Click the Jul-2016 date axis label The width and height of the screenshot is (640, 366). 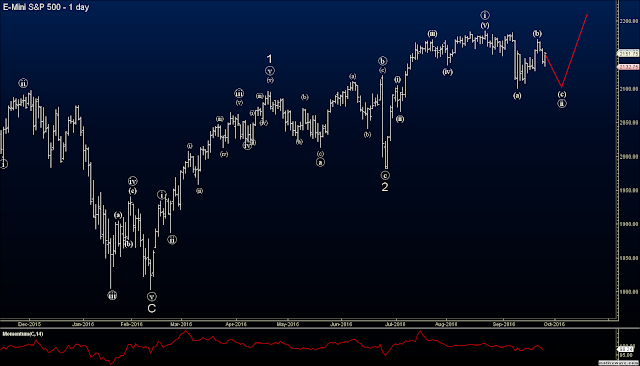395,324
